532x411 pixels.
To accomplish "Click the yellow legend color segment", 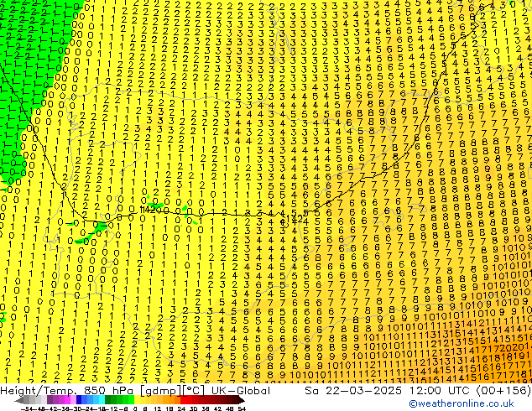I will coord(137,400).
